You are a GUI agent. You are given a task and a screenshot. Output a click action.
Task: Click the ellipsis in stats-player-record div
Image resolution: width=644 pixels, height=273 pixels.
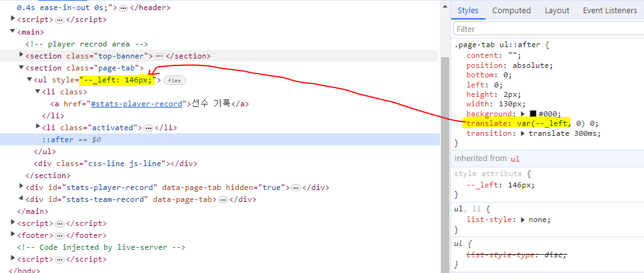coord(295,188)
